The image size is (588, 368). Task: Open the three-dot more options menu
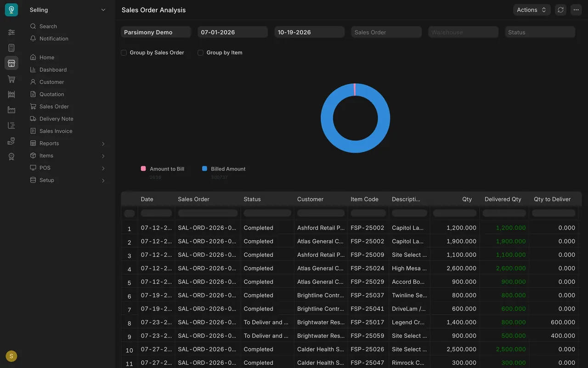click(576, 10)
